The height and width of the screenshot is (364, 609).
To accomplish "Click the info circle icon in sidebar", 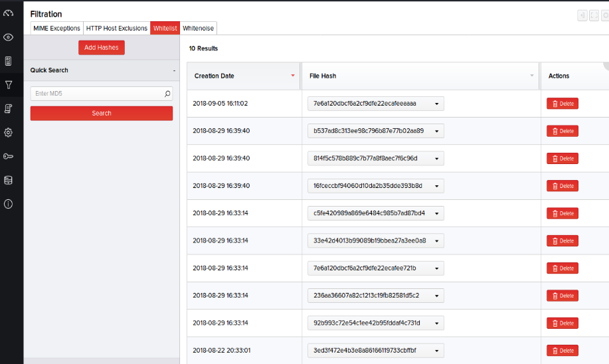I will 9,204.
